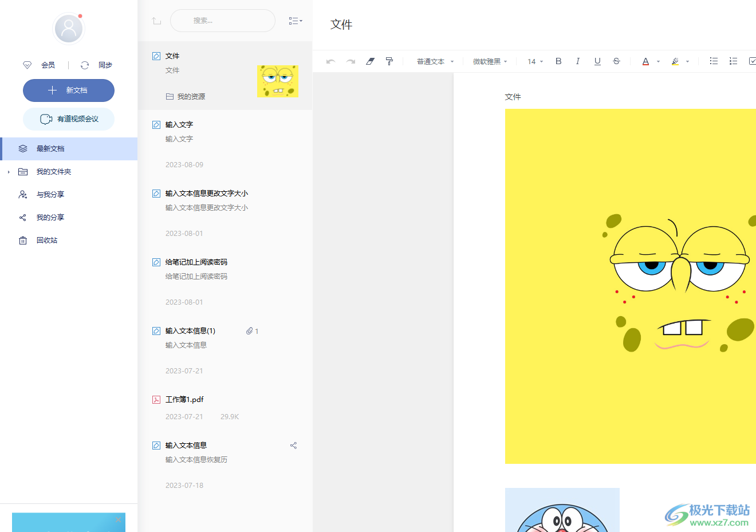Click the undo icon

tap(330, 61)
